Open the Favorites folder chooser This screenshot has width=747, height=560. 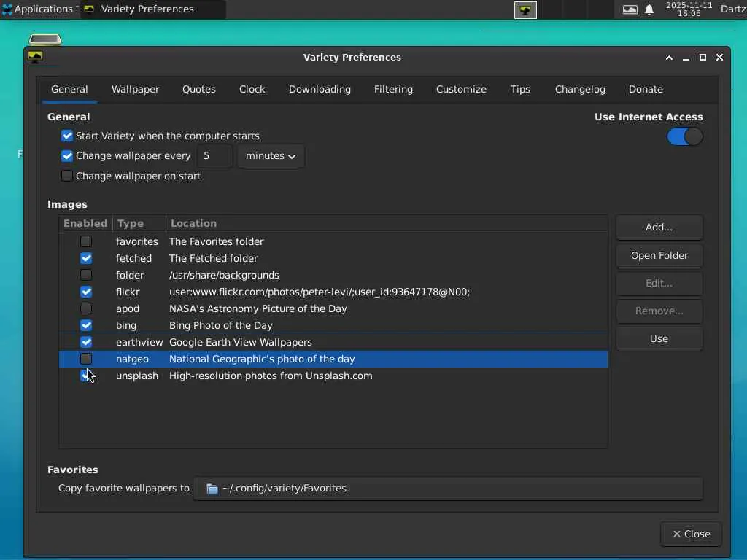448,489
